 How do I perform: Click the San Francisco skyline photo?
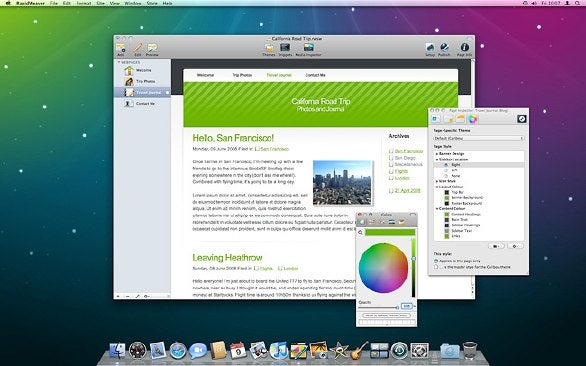pos(343,182)
